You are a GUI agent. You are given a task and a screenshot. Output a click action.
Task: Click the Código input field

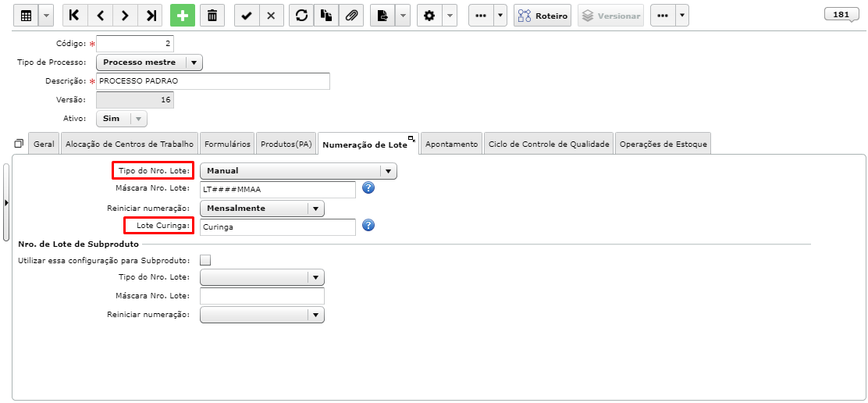pyautogui.click(x=135, y=44)
